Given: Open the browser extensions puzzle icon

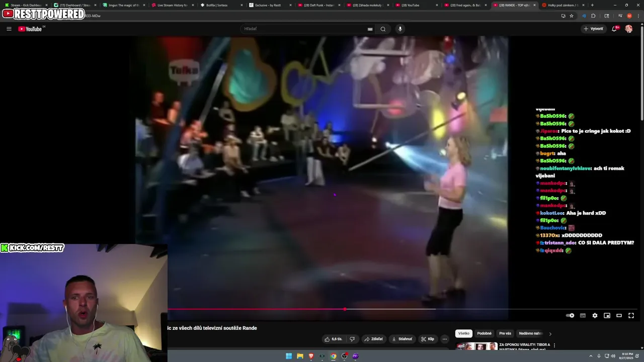Looking at the screenshot, I should [593, 16].
